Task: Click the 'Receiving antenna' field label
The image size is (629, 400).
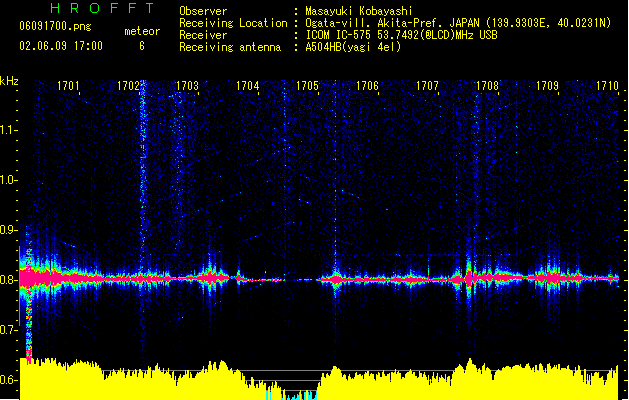Action: click(x=230, y=47)
